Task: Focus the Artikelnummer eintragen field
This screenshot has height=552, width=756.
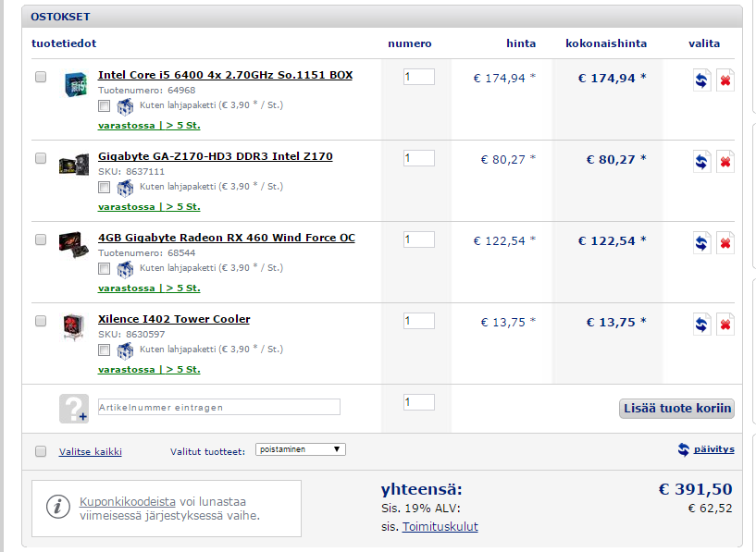Action: coord(219,407)
